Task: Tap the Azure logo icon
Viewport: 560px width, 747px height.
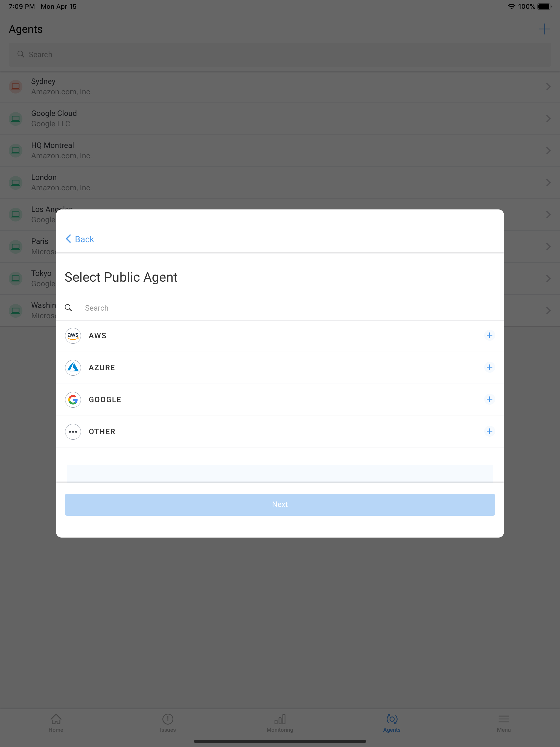Action: click(x=73, y=368)
